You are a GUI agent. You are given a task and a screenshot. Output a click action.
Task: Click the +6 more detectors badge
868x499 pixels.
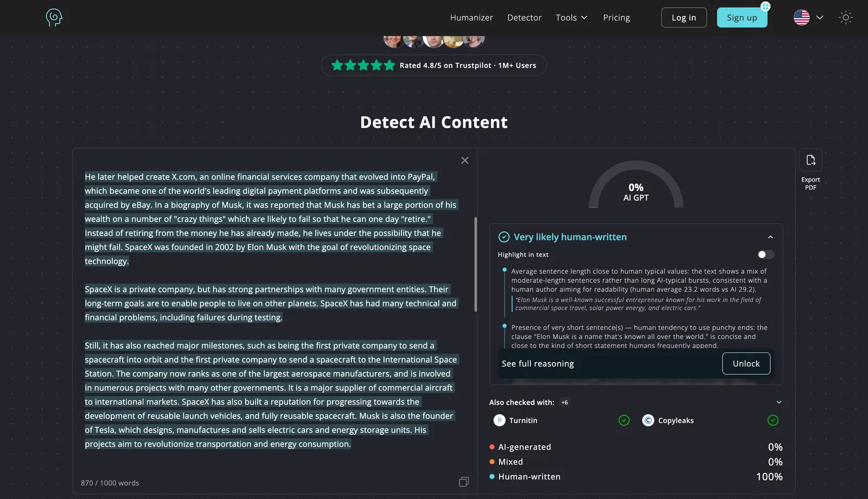pyautogui.click(x=565, y=402)
